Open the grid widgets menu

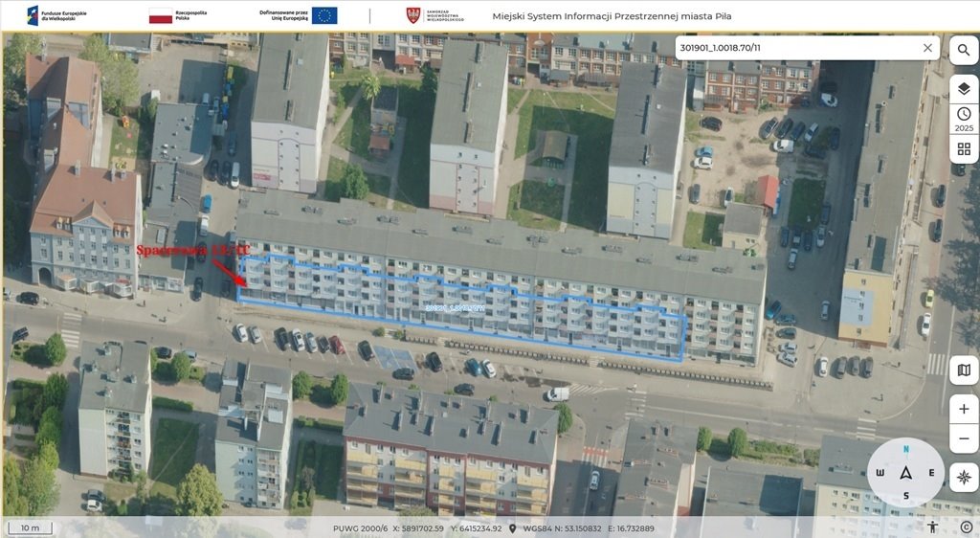964,148
